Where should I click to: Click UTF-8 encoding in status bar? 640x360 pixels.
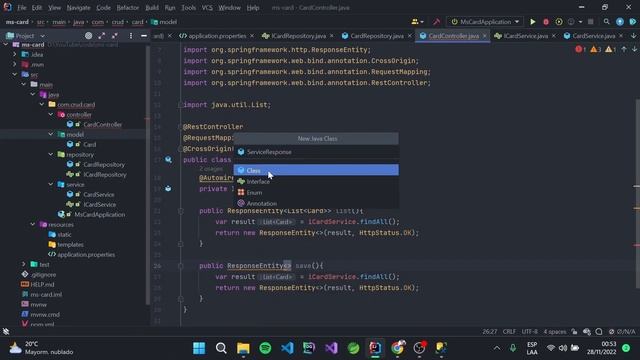529,331
